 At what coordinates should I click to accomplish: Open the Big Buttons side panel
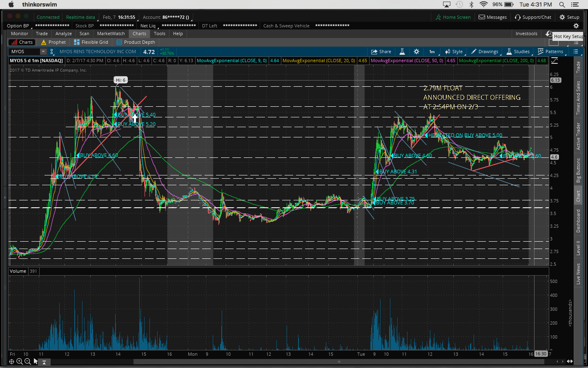(578, 170)
